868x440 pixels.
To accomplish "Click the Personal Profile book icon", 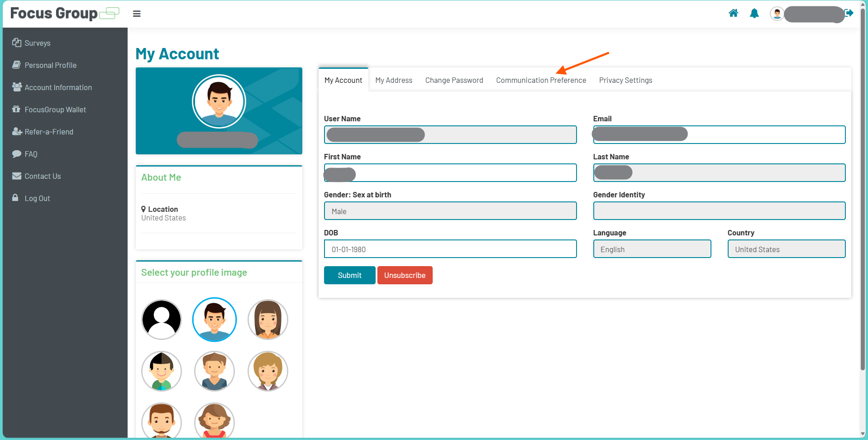I will (17, 65).
